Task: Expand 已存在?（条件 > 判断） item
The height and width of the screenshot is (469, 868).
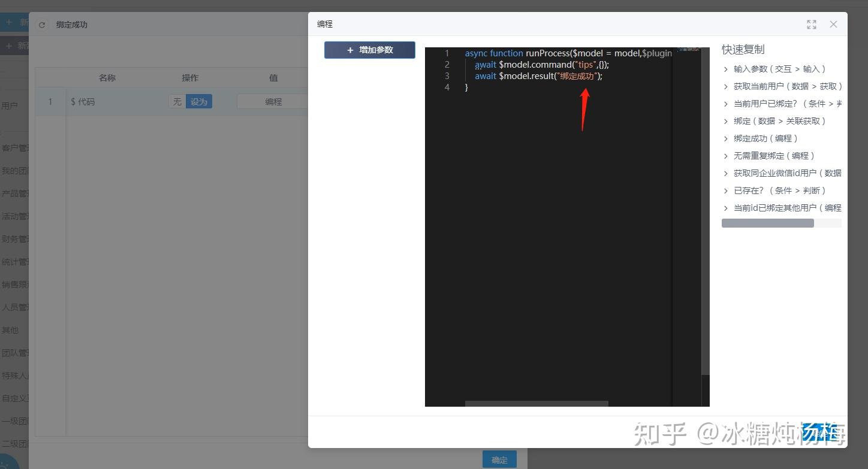Action: (726, 191)
